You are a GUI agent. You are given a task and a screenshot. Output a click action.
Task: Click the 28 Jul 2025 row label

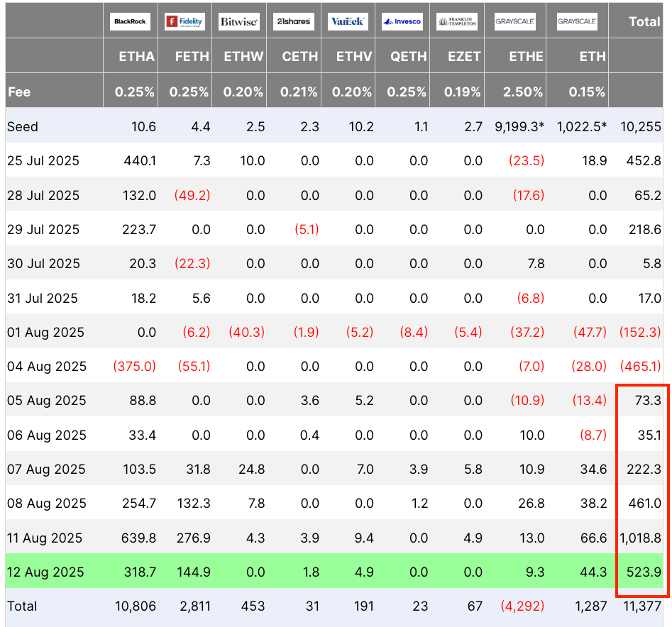43,195
